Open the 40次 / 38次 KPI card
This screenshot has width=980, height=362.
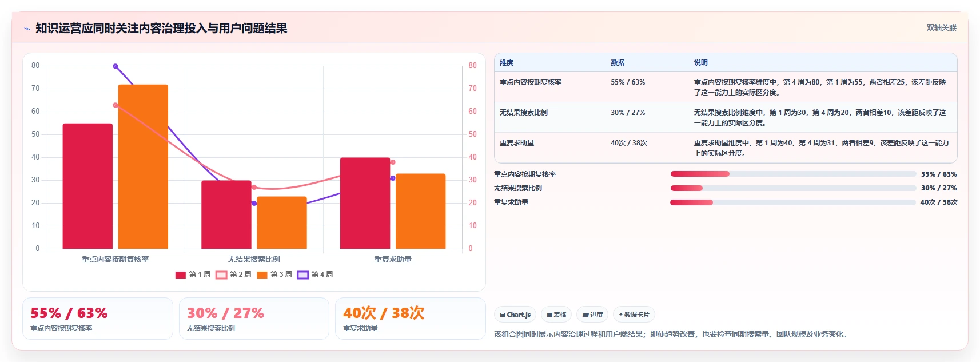tap(411, 319)
